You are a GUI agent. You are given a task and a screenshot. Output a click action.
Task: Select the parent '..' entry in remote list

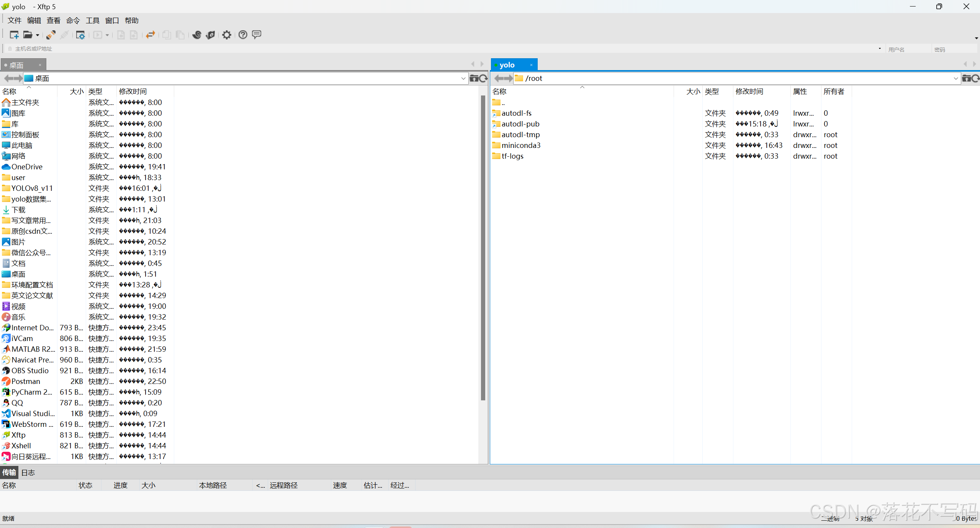[x=499, y=102]
